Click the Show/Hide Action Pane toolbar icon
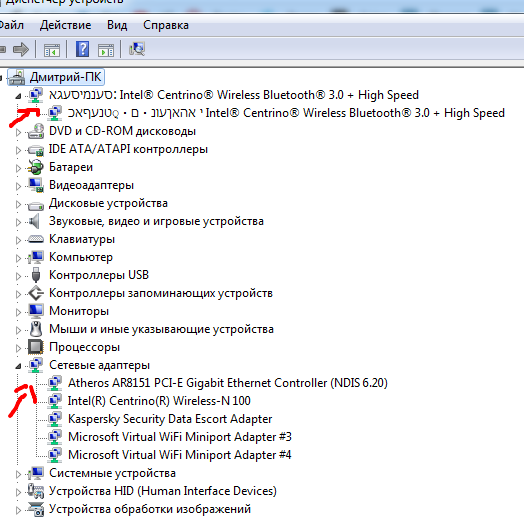The width and height of the screenshot is (524, 528). [106, 50]
